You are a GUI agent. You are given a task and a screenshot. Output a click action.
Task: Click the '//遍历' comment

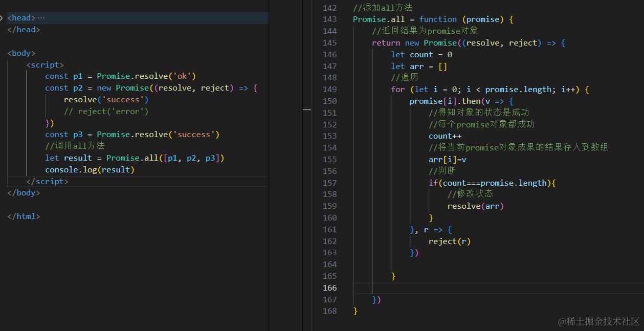click(404, 78)
